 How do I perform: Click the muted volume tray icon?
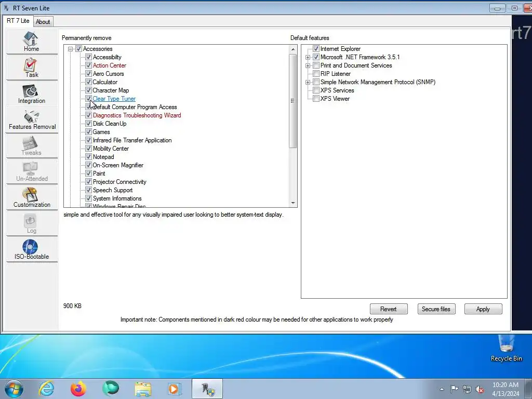tap(480, 389)
